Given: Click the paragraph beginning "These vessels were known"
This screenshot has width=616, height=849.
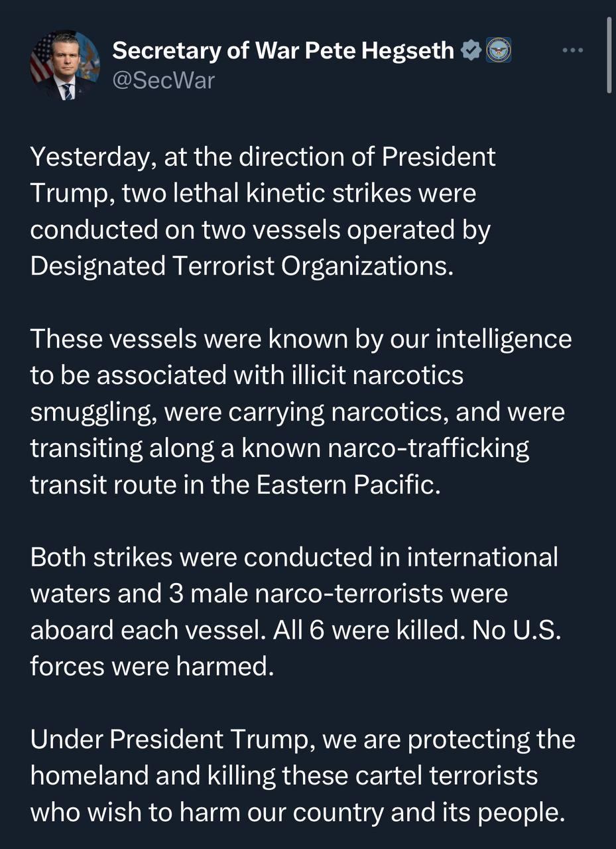Looking at the screenshot, I should pyautogui.click(x=297, y=412).
